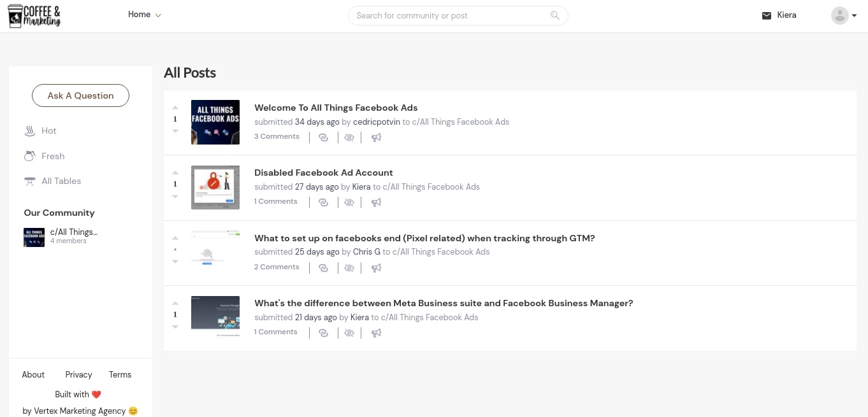Open c/All Things community in sidebar
This screenshot has height=417, width=868.
61,236
